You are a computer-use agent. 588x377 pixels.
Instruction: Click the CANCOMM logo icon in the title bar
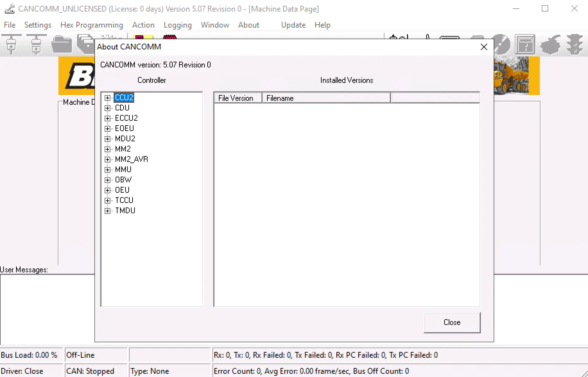point(9,9)
